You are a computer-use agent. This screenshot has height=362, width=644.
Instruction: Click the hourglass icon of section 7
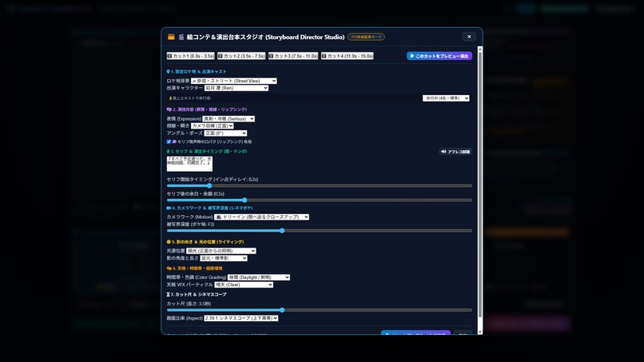pyautogui.click(x=169, y=295)
